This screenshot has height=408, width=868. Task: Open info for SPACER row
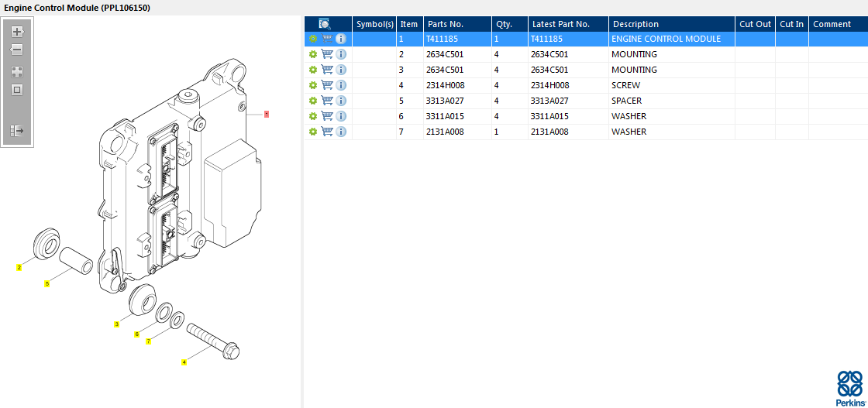[341, 101]
